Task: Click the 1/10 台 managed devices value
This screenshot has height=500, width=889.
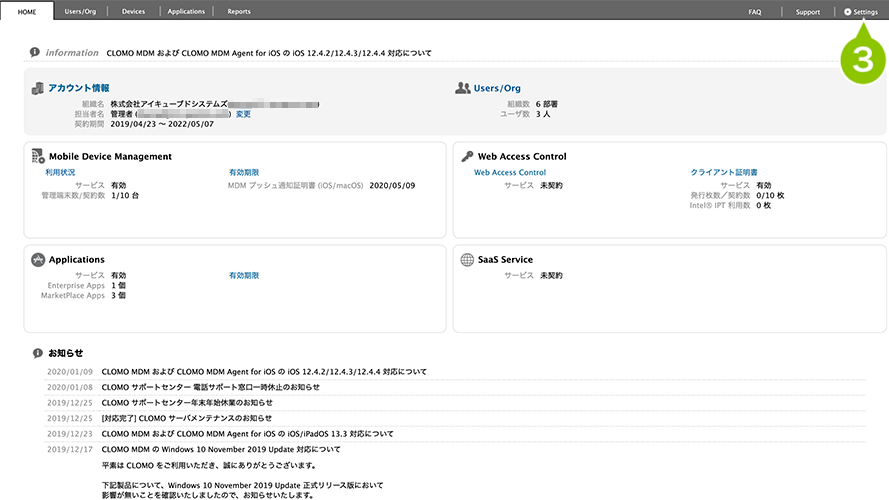Action: click(x=125, y=196)
